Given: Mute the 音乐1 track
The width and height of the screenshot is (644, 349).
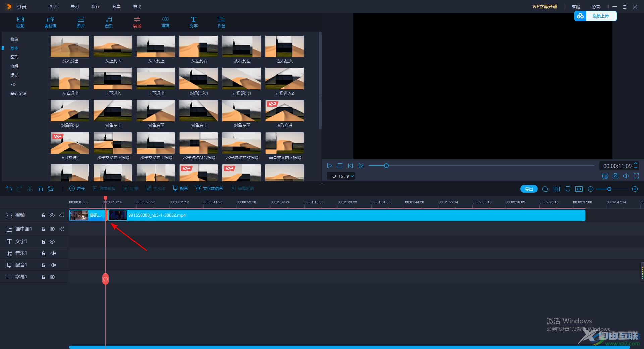Looking at the screenshot, I should coord(53,253).
